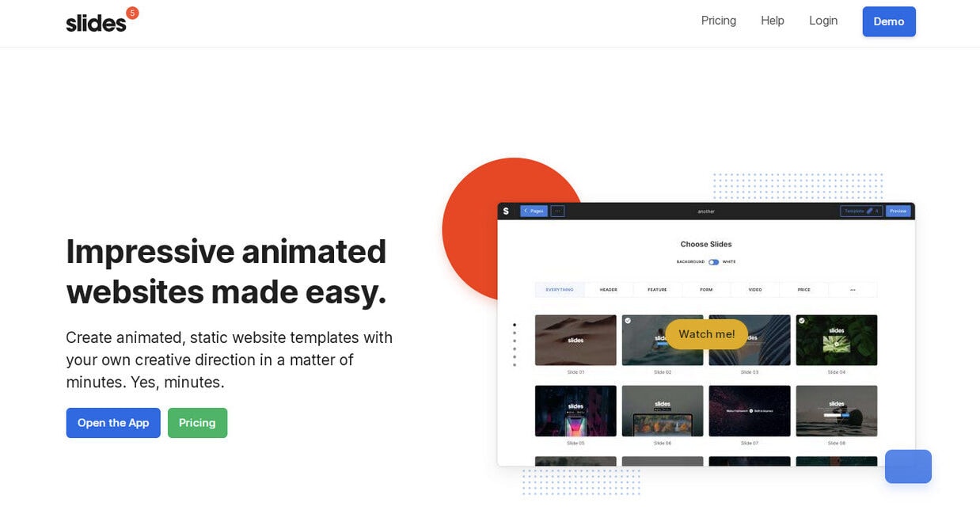Image resolution: width=980 pixels, height=514 pixels.
Task: Select the Everything filter tab
Action: [x=560, y=290]
